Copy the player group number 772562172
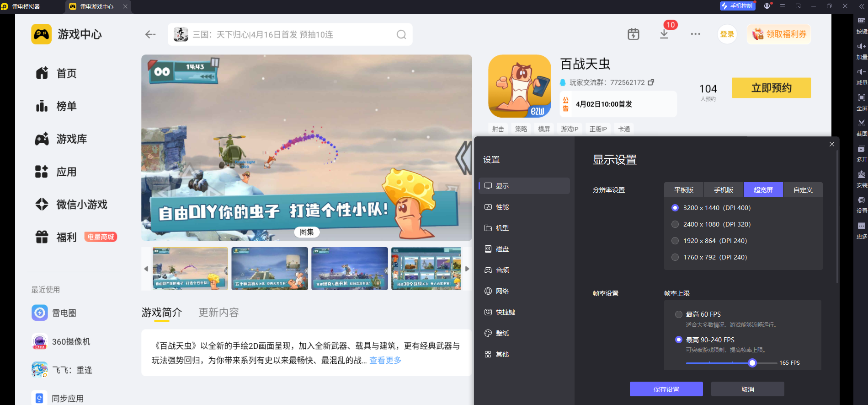Viewport: 868px width, 405px height. [651, 82]
